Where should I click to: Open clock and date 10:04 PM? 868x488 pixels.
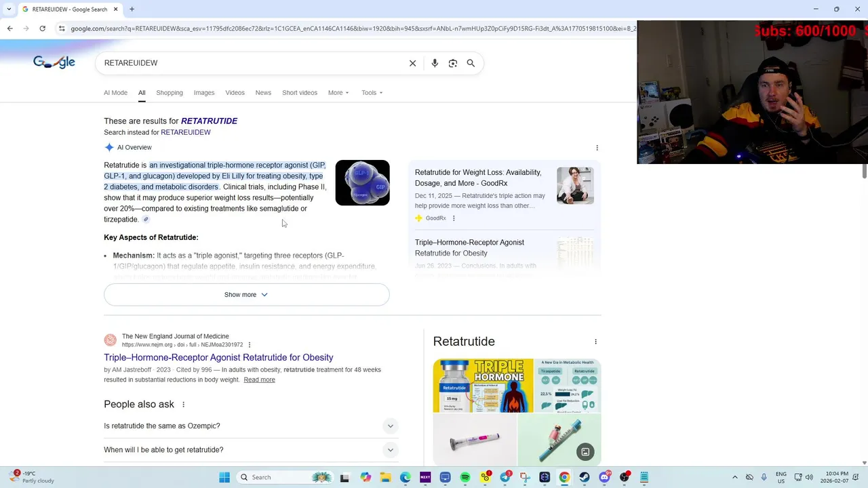pos(834,477)
